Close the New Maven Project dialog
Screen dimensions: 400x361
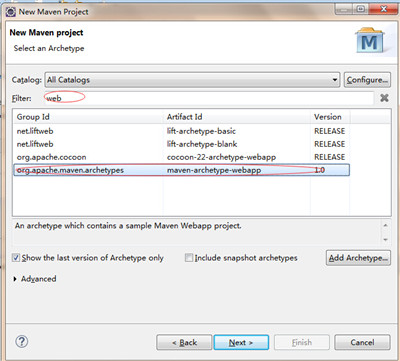(384, 9)
